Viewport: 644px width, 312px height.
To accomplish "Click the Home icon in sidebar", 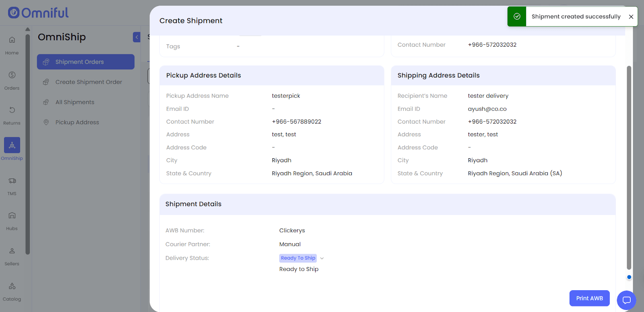I will coord(12,40).
